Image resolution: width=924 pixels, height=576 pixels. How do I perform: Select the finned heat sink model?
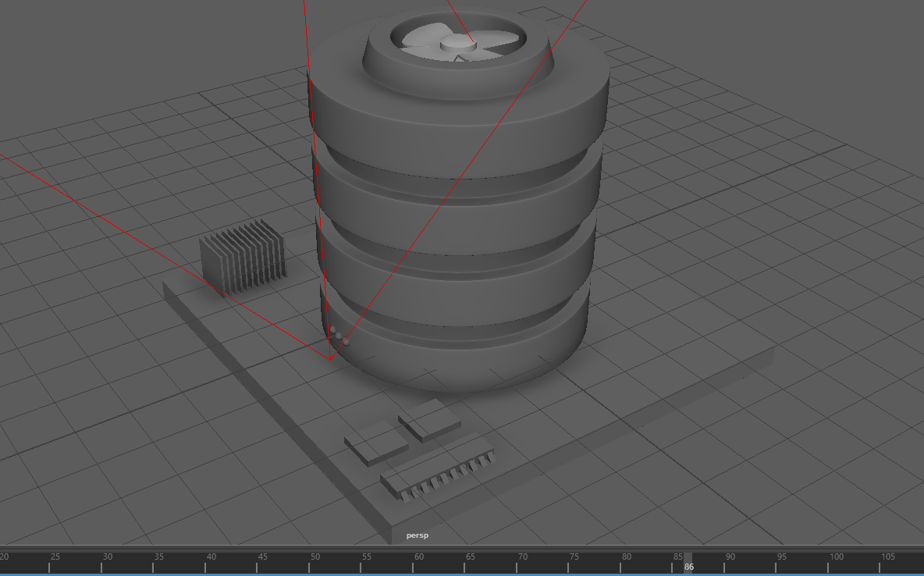click(x=243, y=258)
